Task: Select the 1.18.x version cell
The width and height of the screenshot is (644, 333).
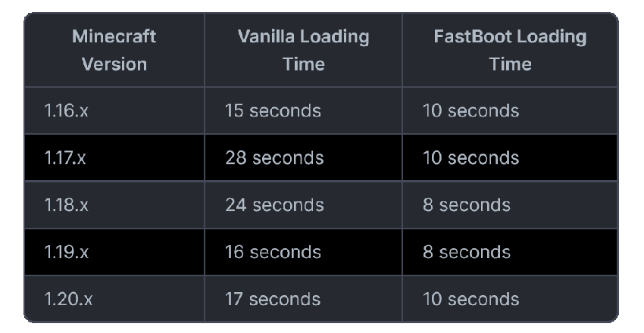Action: [66, 205]
